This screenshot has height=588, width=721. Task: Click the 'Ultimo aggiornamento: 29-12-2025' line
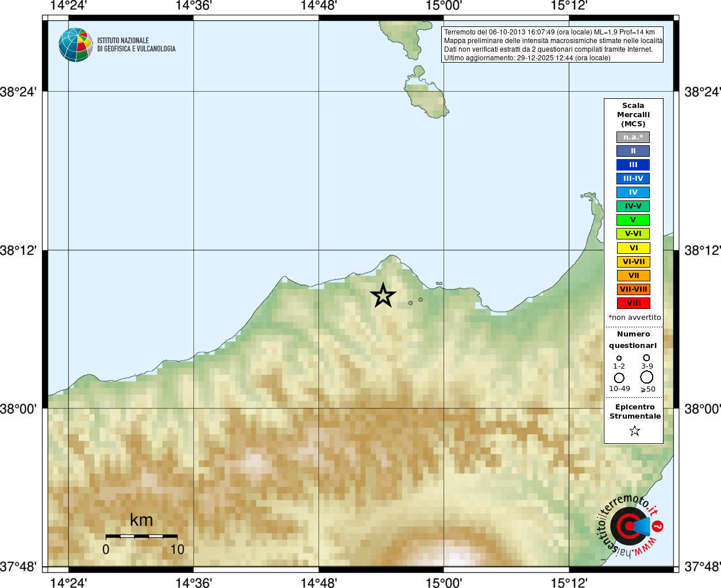[527, 58]
